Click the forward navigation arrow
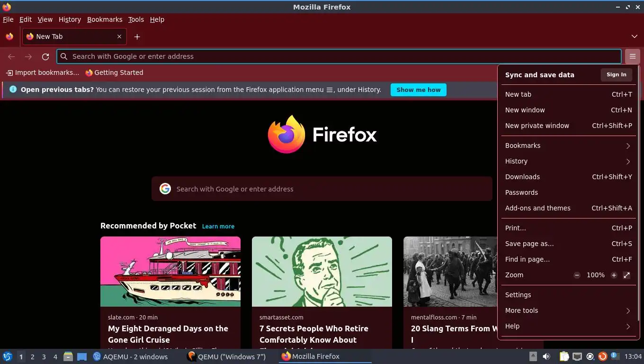The width and height of the screenshot is (644, 364). pyautogui.click(x=28, y=56)
